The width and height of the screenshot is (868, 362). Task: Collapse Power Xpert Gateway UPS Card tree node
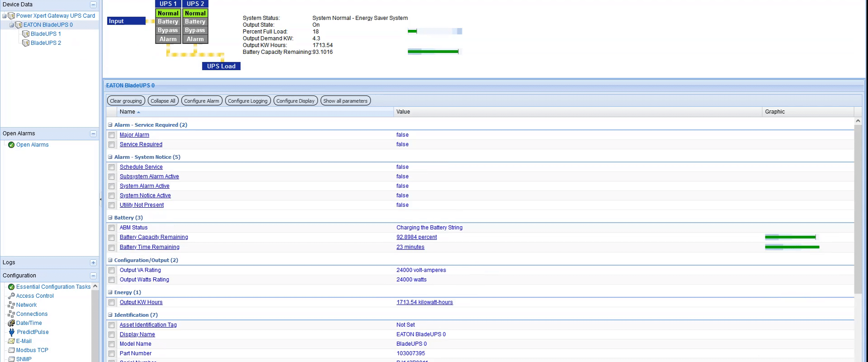[x=4, y=16]
